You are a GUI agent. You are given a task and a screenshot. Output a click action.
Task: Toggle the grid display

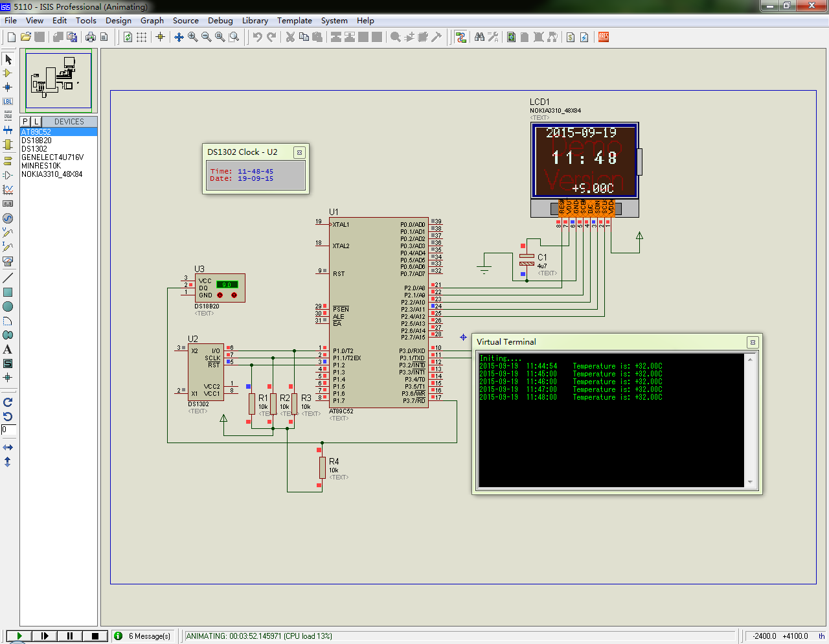pyautogui.click(x=142, y=37)
